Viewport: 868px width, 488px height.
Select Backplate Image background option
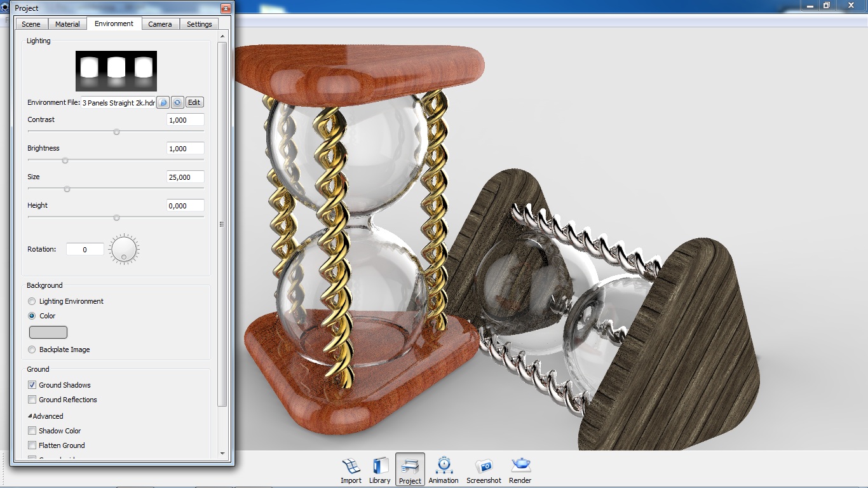point(59,349)
